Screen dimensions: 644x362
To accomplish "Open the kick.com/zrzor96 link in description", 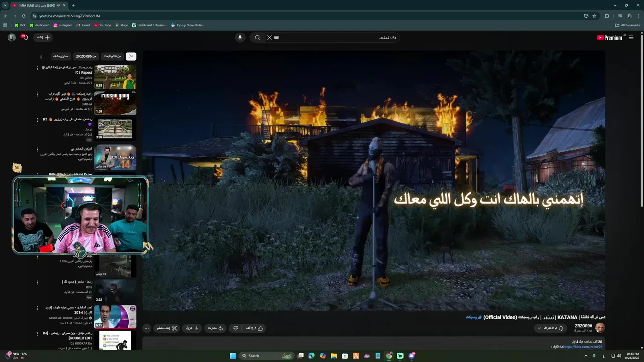I will 583,347.
